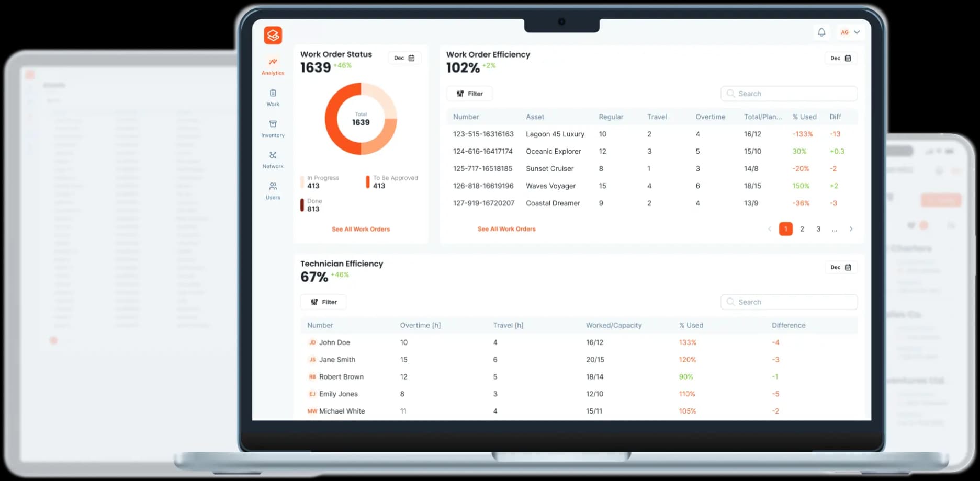Go to Inventory in the sidebar
Image resolution: width=980 pixels, height=481 pixels.
point(273,129)
